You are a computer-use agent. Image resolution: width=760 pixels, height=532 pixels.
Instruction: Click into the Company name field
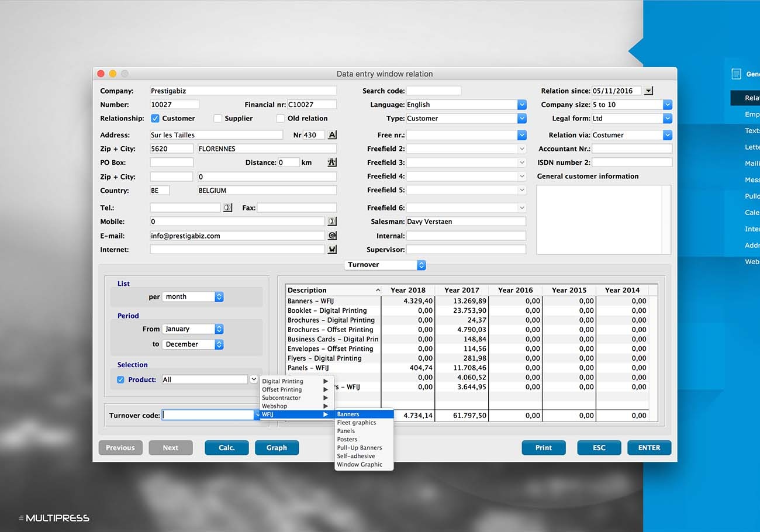coord(243,91)
